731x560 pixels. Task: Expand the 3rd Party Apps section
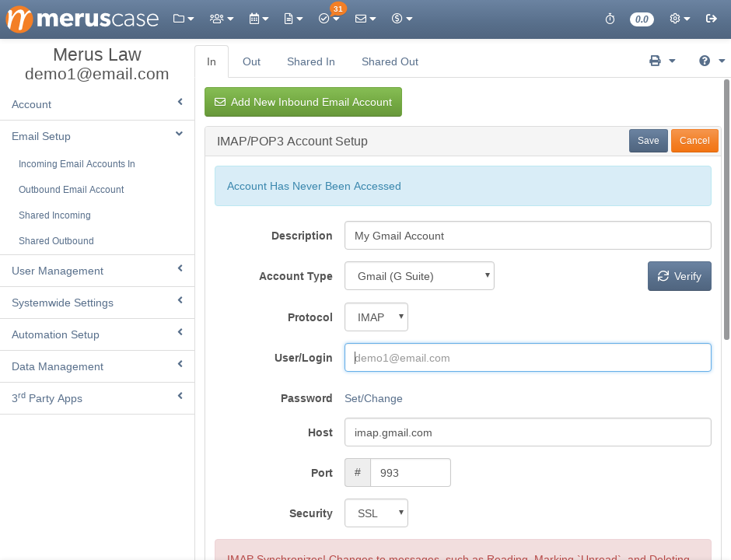click(x=97, y=398)
